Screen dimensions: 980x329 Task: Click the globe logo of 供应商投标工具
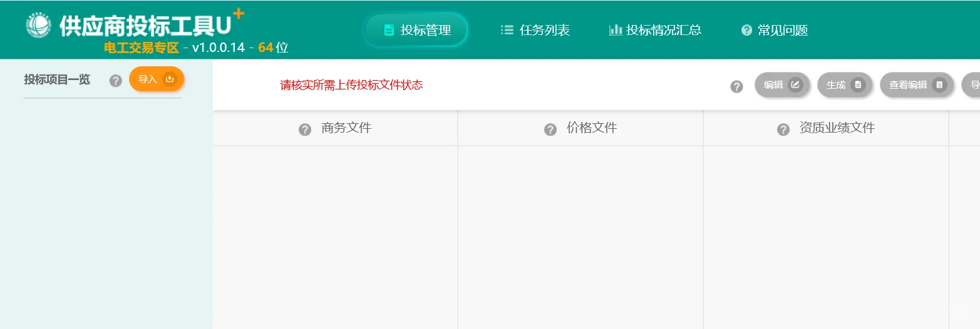click(x=39, y=25)
